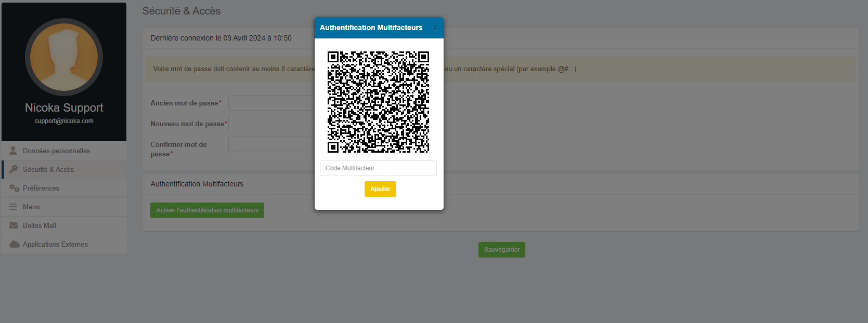Click the cloud icon for Applications Externes
Viewport: 868px width, 323px height.
click(x=14, y=244)
